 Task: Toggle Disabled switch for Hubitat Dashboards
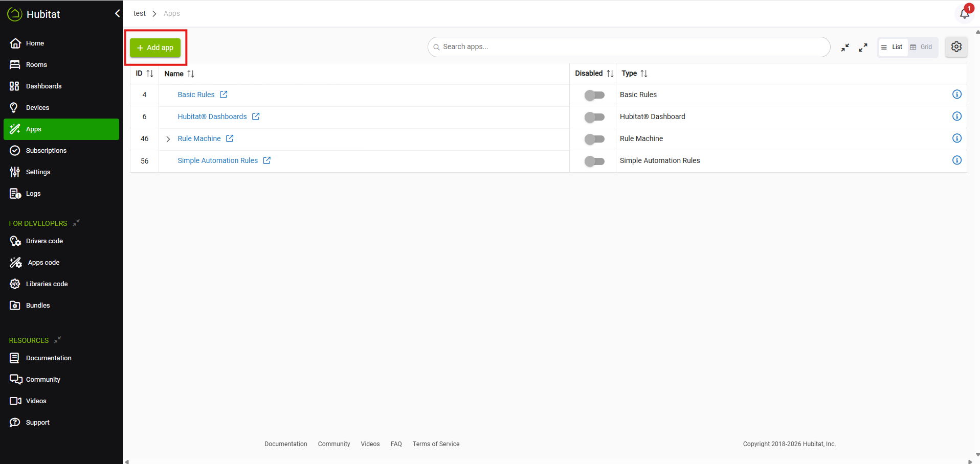pyautogui.click(x=594, y=117)
